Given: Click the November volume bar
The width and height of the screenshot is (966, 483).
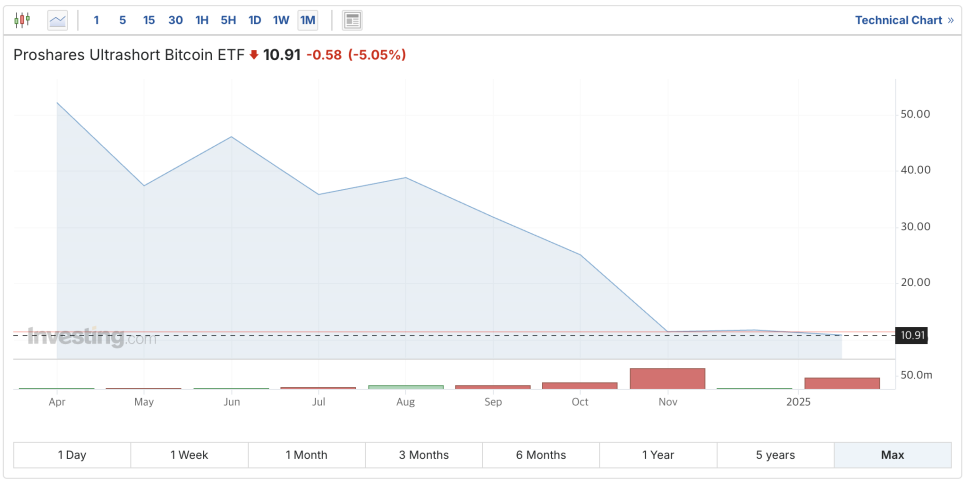Looking at the screenshot, I should pos(667,378).
